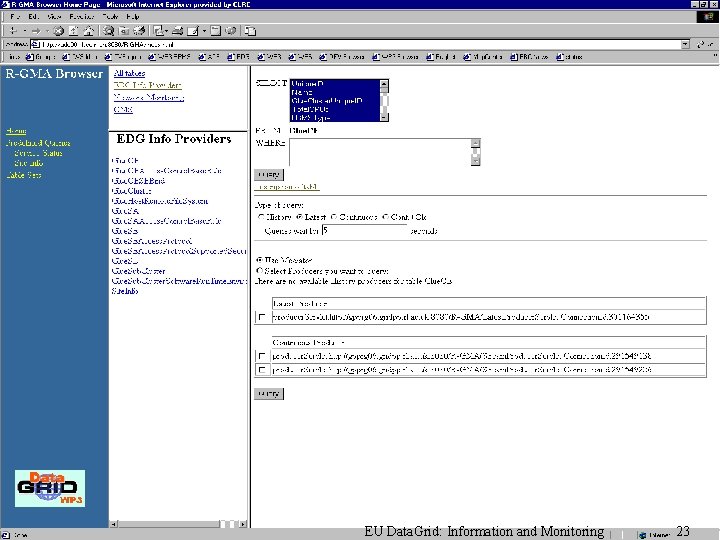Check the Latest Producer row checkbox

click(x=262, y=317)
